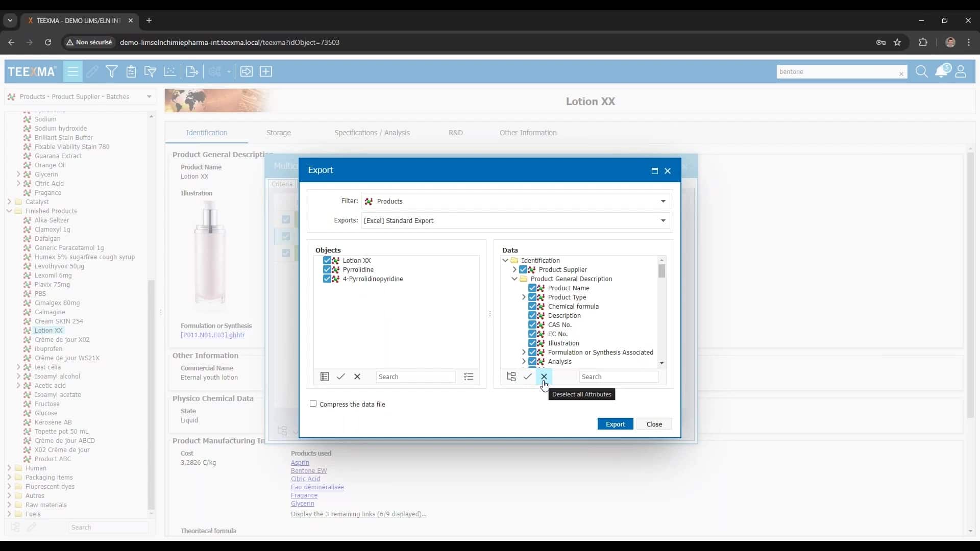Switch to the Storage tab
The width and height of the screenshot is (980, 551).
pos(279,133)
